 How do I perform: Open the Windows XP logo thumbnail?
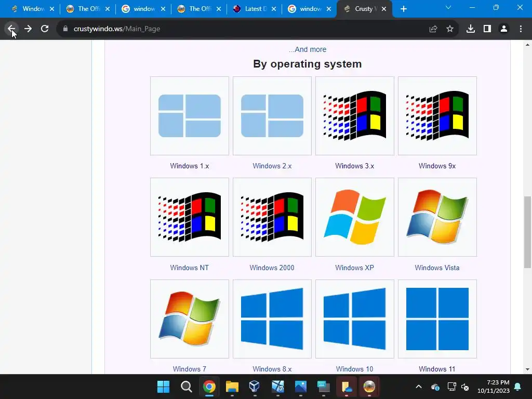(354, 217)
